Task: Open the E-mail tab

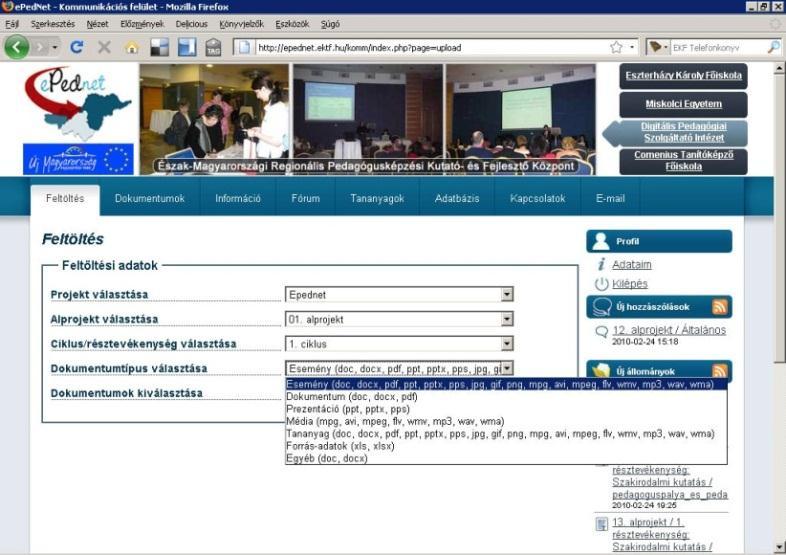Action: (610, 199)
